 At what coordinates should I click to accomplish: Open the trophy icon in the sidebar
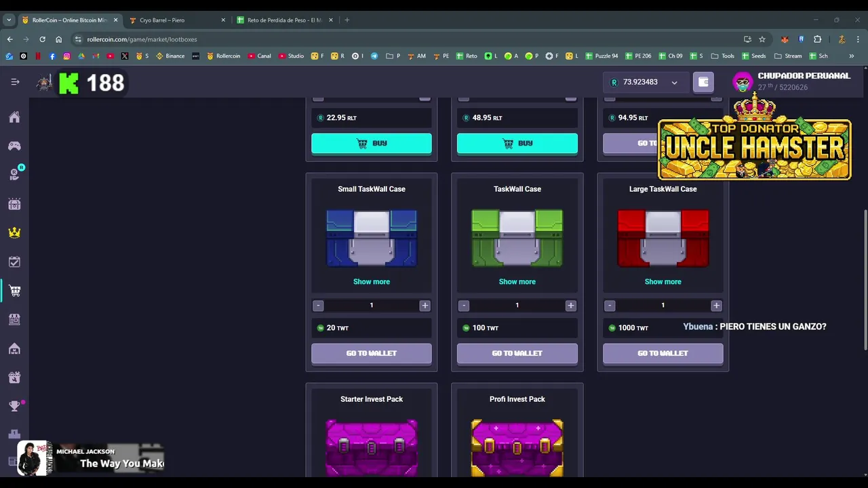pos(14,406)
